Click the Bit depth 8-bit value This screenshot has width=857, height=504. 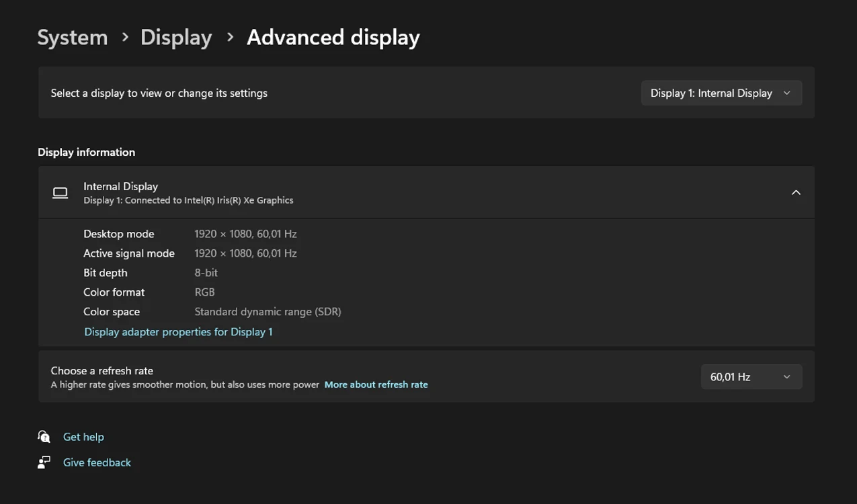coord(206,273)
